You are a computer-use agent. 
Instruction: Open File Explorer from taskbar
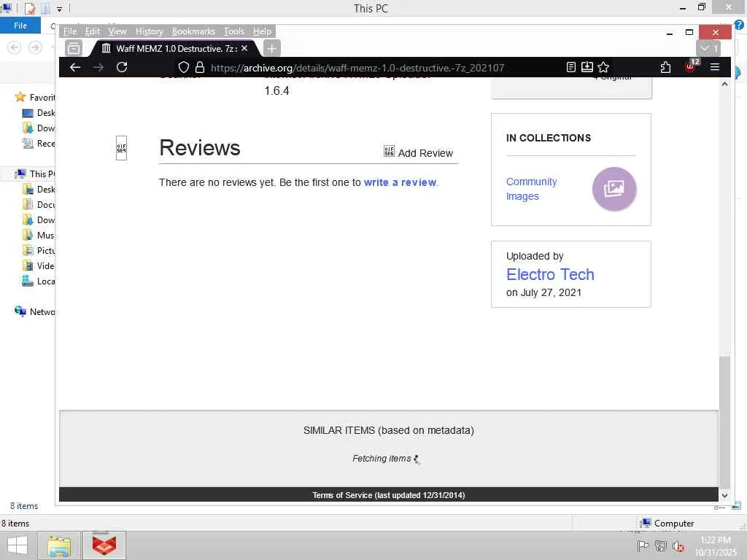tap(59, 545)
